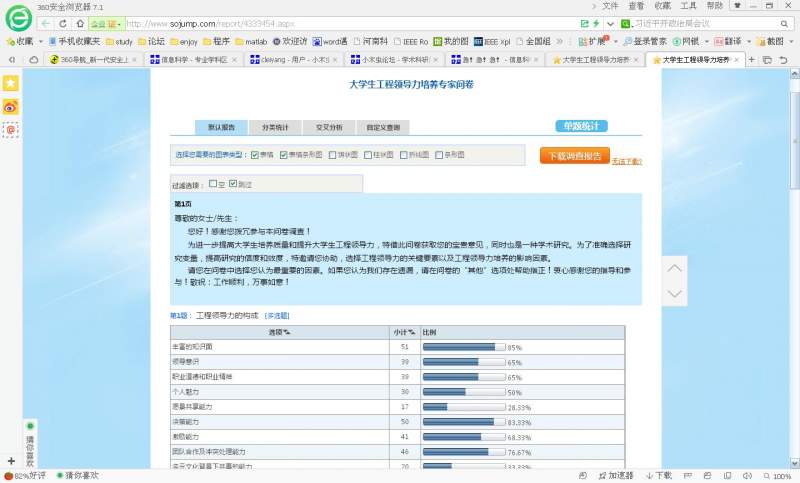Sort the 小计 column header

point(404,333)
